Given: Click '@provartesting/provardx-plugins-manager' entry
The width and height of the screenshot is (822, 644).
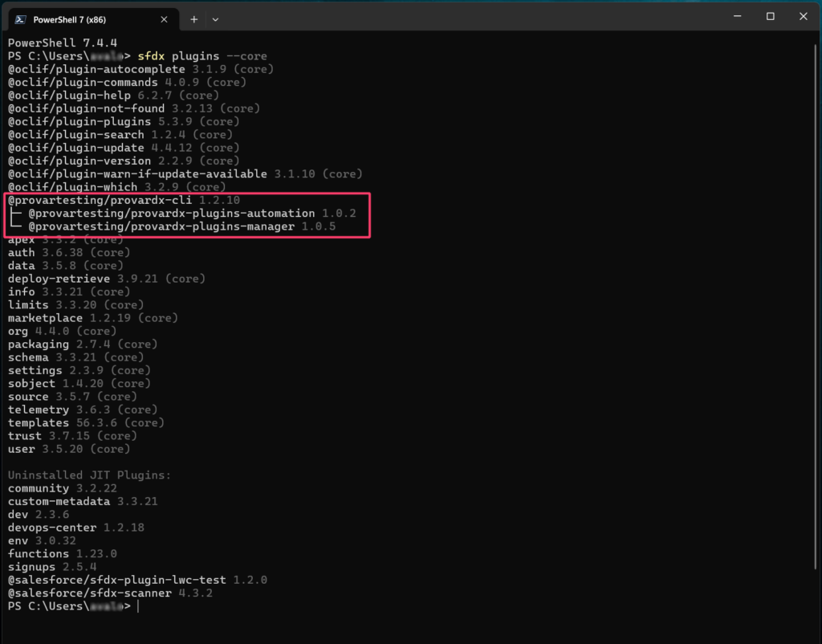Looking at the screenshot, I should pyautogui.click(x=182, y=226).
